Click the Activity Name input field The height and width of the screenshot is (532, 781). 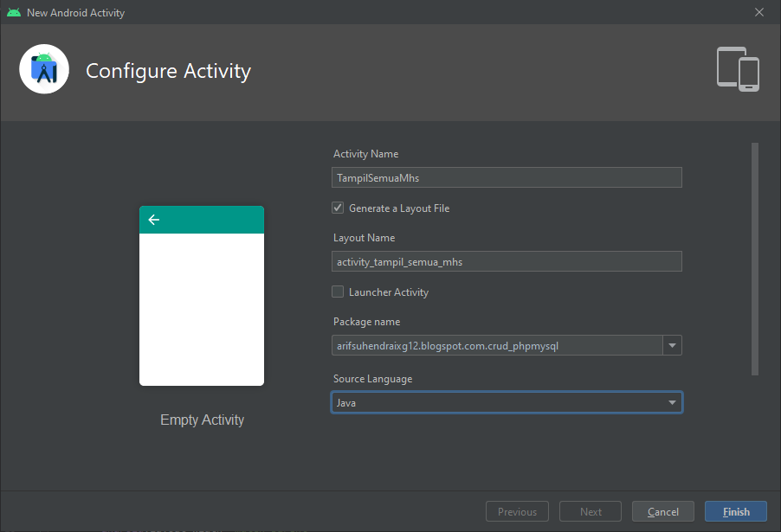tap(507, 177)
